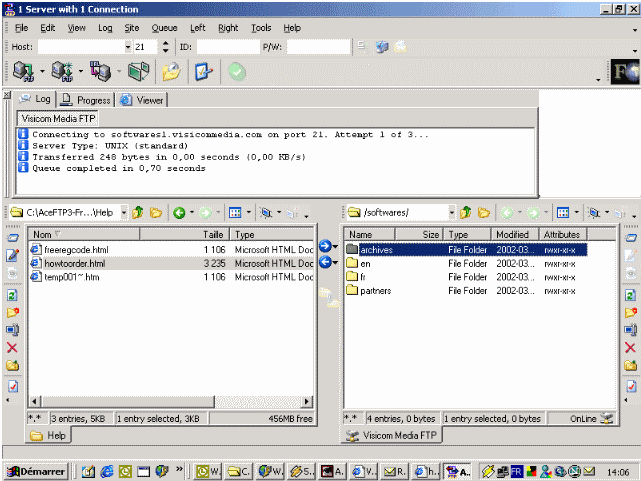
Task: Go up one folder in local pane
Action: pyautogui.click(x=138, y=212)
